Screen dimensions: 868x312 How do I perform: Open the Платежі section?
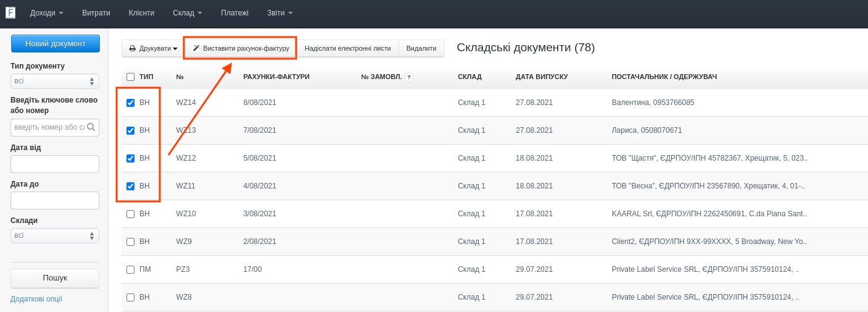click(x=234, y=13)
